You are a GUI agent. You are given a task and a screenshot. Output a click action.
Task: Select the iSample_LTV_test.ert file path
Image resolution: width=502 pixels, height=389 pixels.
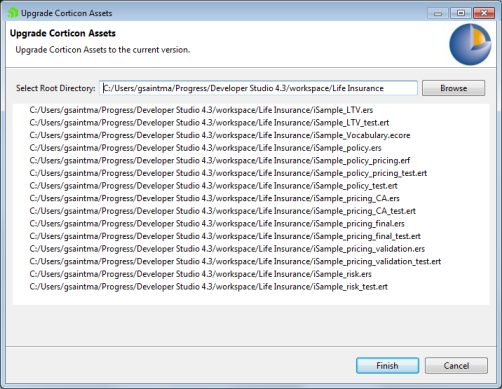209,123
